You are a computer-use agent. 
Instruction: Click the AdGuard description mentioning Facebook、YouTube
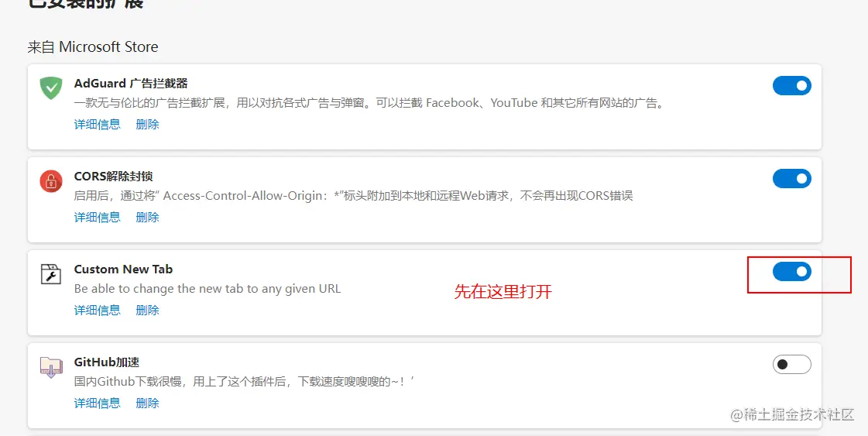click(x=369, y=103)
